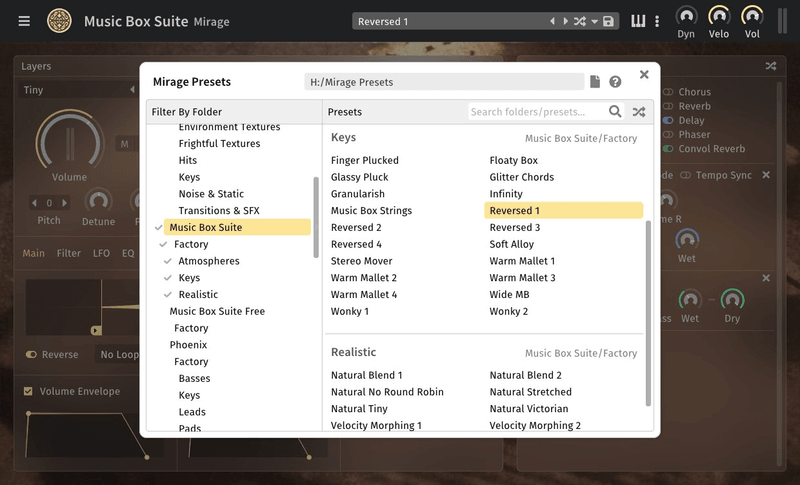Image resolution: width=800 pixels, height=485 pixels.
Task: Open the hamburger main menu
Action: (24, 21)
